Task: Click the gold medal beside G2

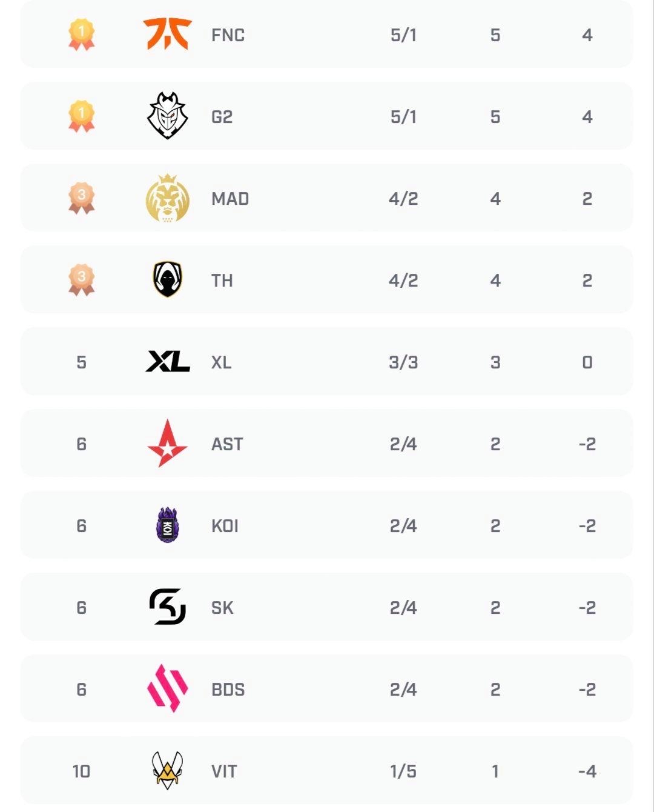Action: (x=81, y=116)
